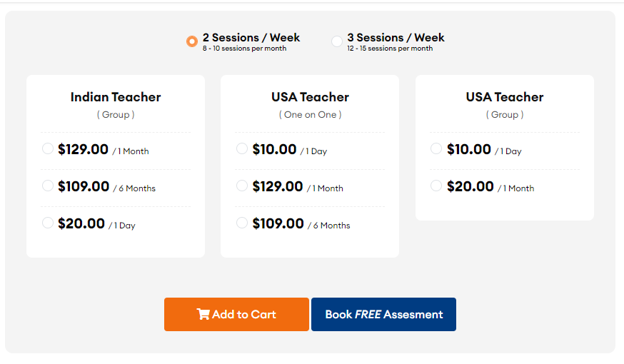This screenshot has width=624, height=364.
Task: Choose Indian Teacher $109.00 six months radio
Action: pos(48,186)
